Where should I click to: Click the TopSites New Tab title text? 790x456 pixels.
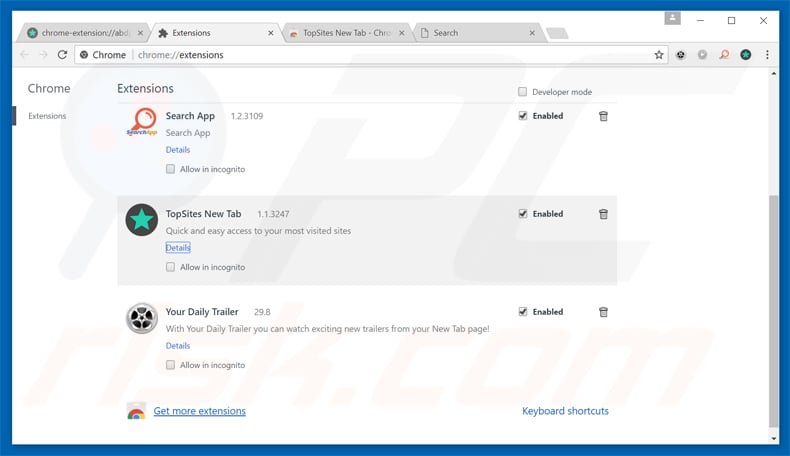click(204, 214)
